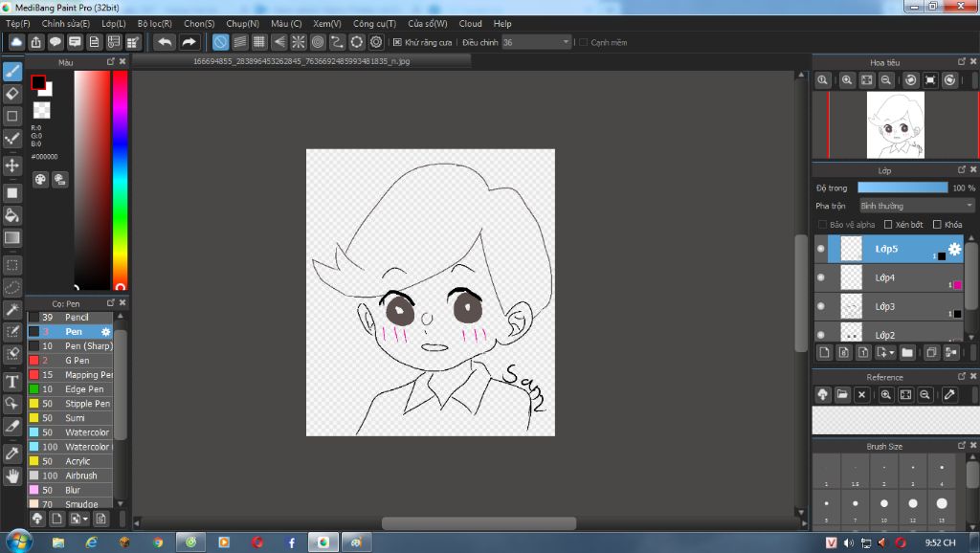This screenshot has width=980, height=553.
Task: Hide the Lớp5 layer visibility
Action: tap(820, 249)
